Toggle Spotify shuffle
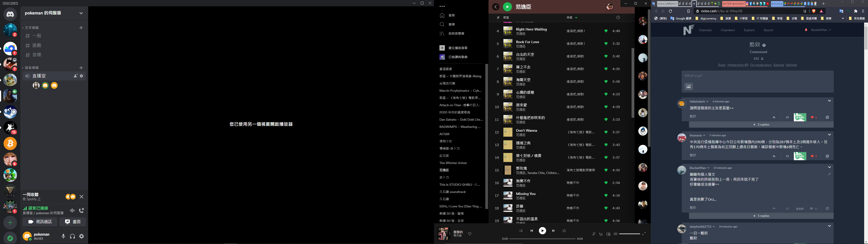The image size is (868, 244). [521, 231]
